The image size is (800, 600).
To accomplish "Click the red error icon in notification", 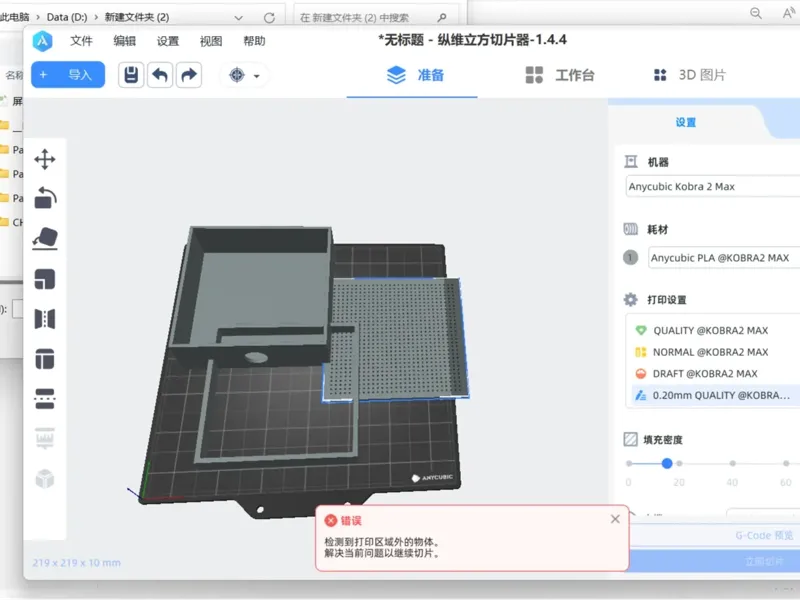I will (331, 520).
